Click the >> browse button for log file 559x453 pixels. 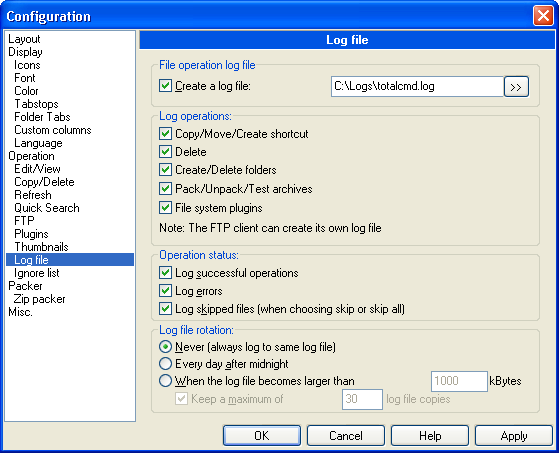pyautogui.click(x=516, y=87)
